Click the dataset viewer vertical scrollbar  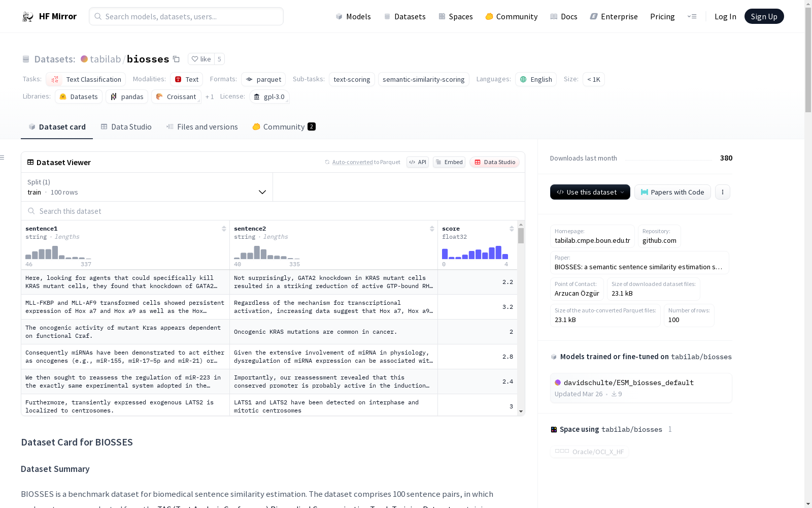pyautogui.click(x=521, y=236)
